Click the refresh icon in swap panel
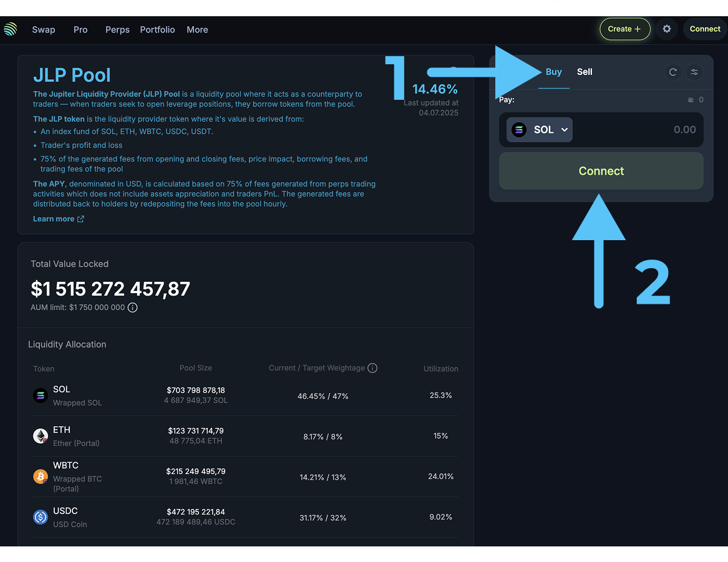Screen dimensions: 728x562 point(672,72)
